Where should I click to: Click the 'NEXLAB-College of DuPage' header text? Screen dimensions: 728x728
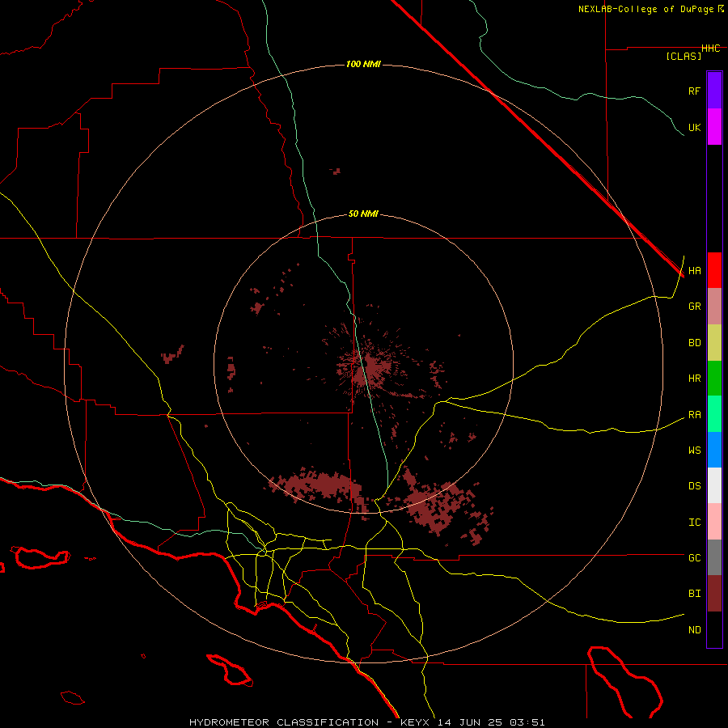coord(645,9)
